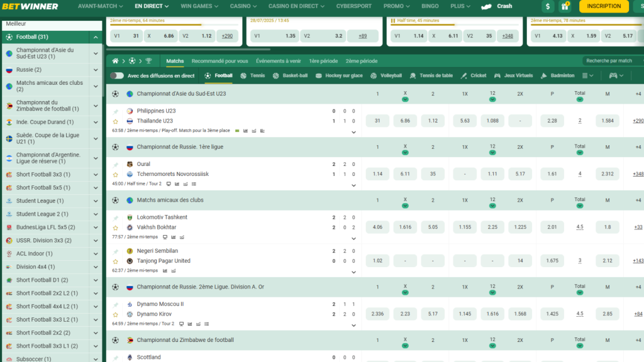Image resolution: width=644 pixels, height=362 pixels.
Task: Open CYBERSPORT in top menu
Action: tap(353, 6)
